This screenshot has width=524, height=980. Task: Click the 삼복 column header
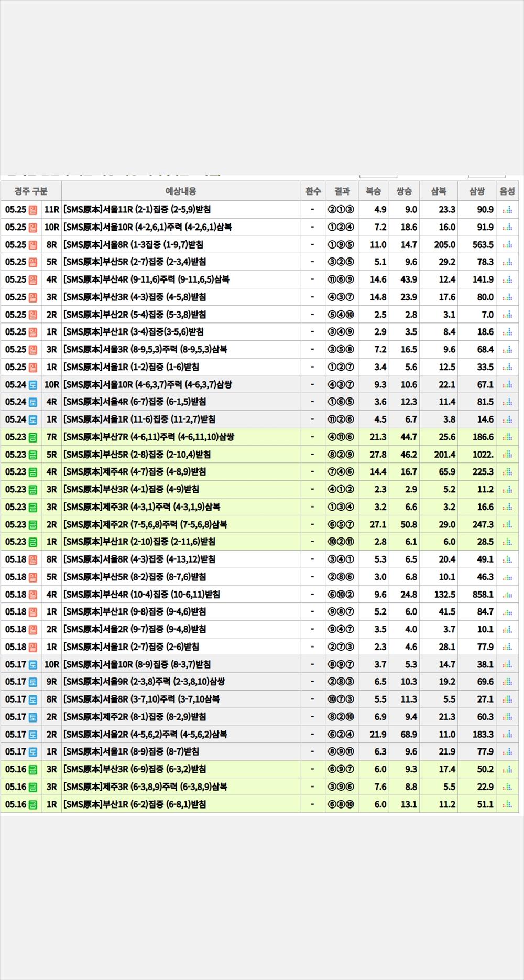(438, 191)
